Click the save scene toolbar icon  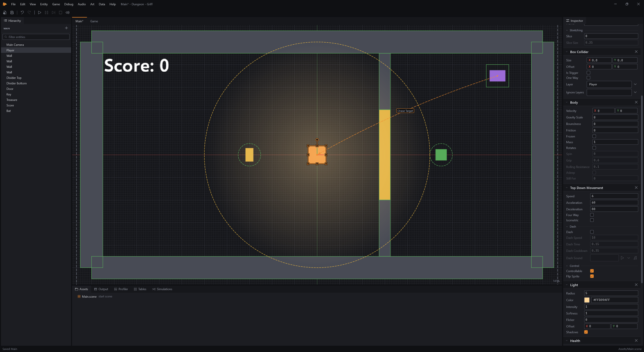point(12,12)
